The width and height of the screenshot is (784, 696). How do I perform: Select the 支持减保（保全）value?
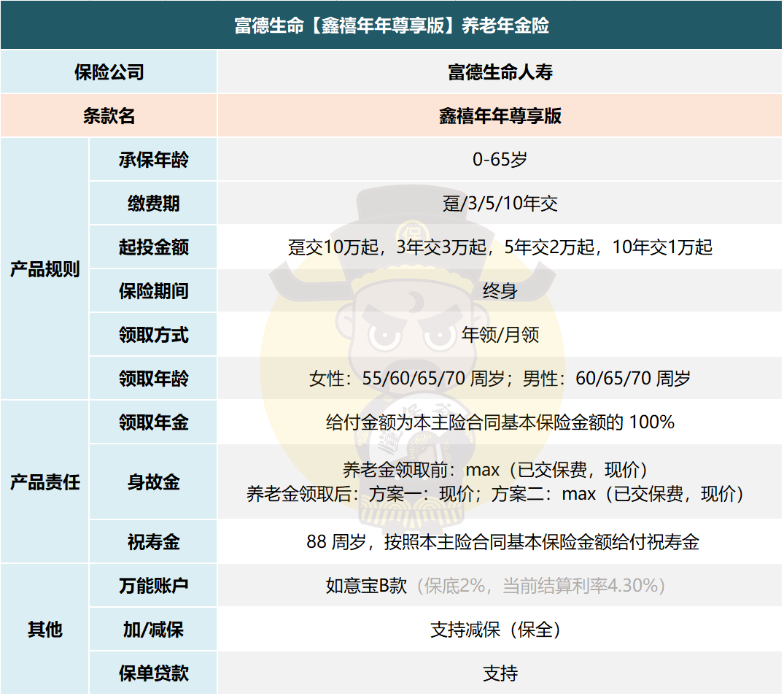[495, 629]
